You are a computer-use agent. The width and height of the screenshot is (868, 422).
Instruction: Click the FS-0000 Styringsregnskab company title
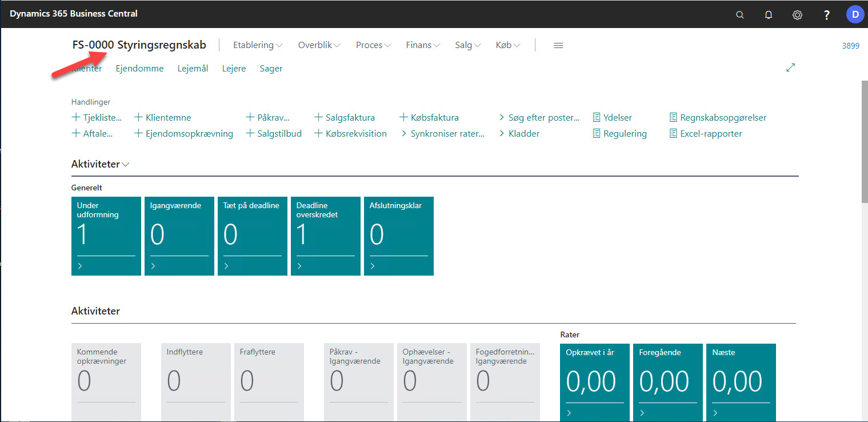139,45
